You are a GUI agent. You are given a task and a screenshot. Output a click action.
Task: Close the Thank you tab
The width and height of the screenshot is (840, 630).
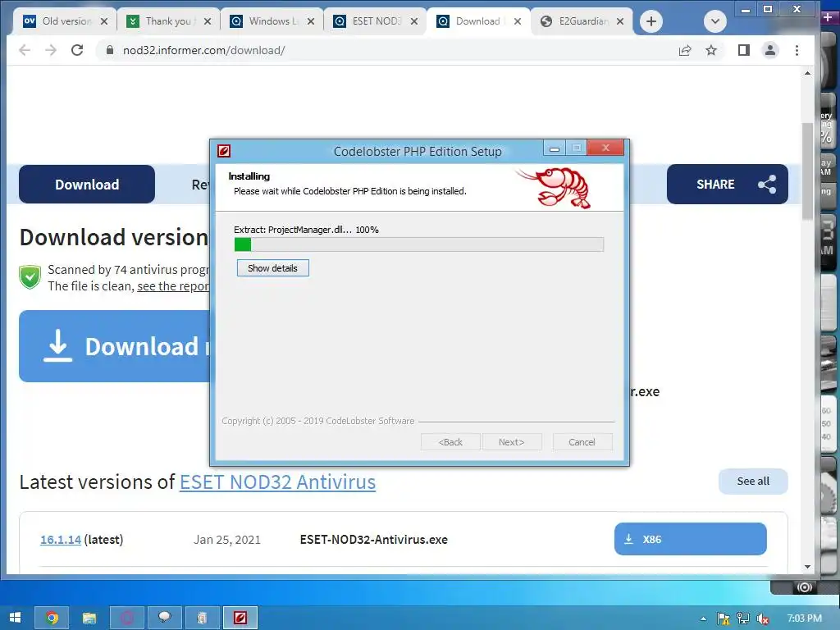(208, 21)
